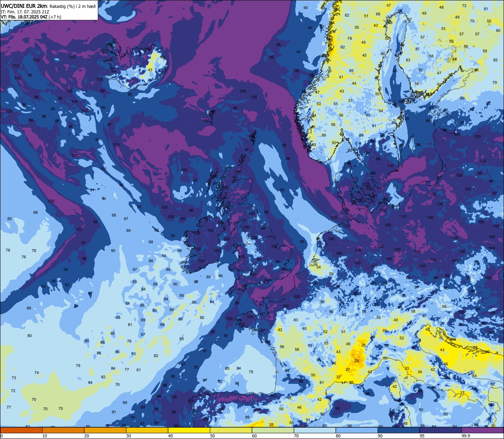The width and height of the screenshot is (504, 439).
Task: Click the value 26 over the Alps
Action: click(363, 345)
